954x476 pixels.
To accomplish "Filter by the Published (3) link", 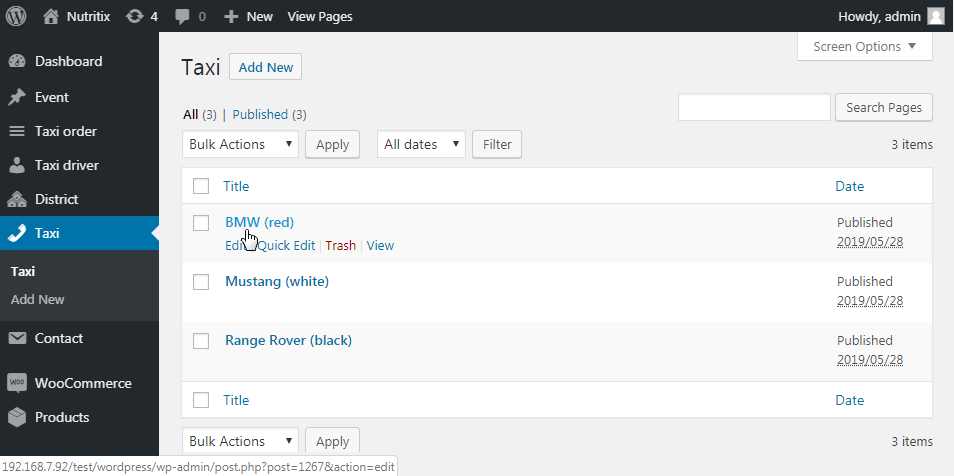I will tap(270, 114).
